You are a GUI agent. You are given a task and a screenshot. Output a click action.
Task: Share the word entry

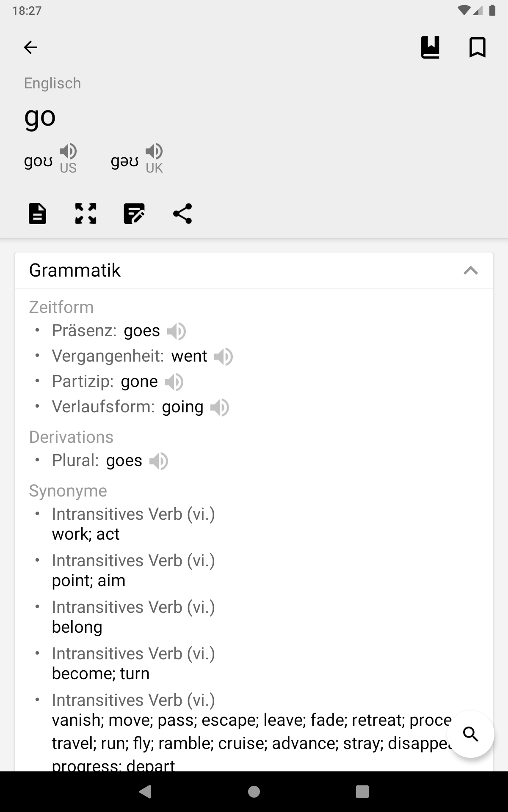point(182,214)
